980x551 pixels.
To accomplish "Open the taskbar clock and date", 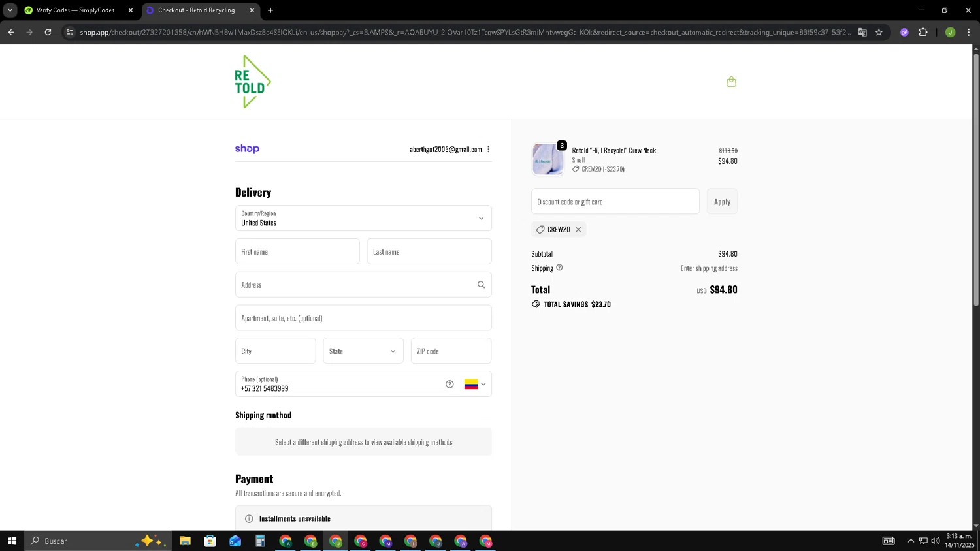I will [x=959, y=541].
